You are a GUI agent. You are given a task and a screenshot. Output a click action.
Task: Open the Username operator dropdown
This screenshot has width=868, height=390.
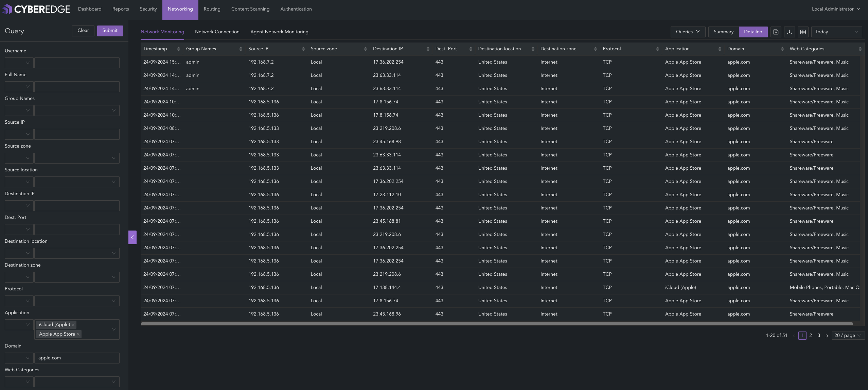tap(19, 63)
